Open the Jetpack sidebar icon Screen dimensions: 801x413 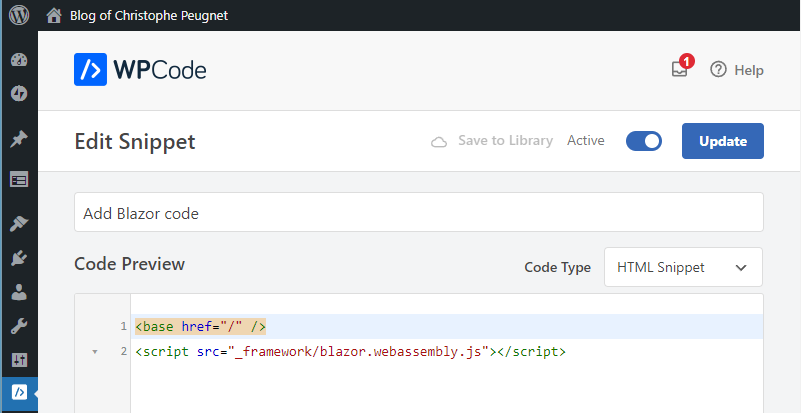(x=19, y=94)
